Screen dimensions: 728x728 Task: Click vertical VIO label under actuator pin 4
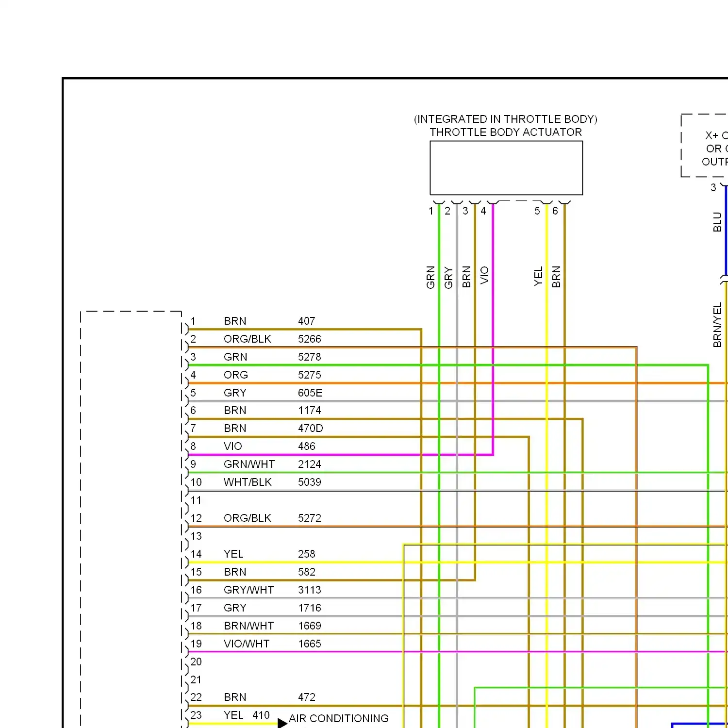(x=484, y=275)
